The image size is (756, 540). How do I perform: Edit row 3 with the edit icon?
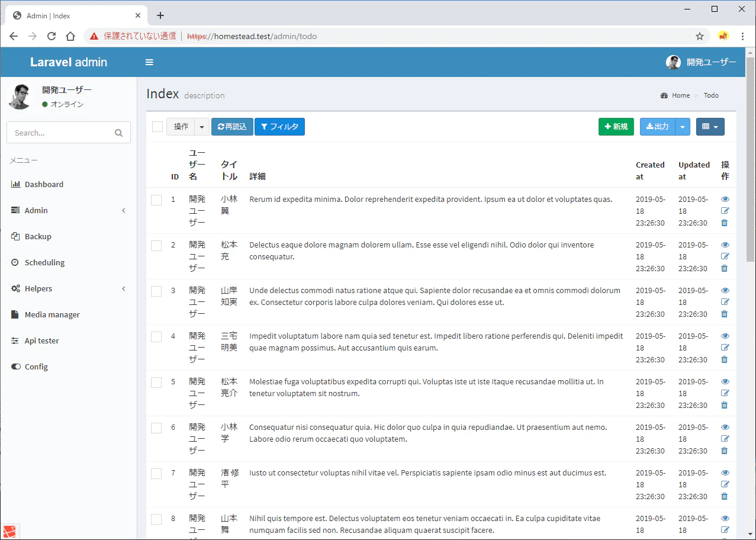725,302
